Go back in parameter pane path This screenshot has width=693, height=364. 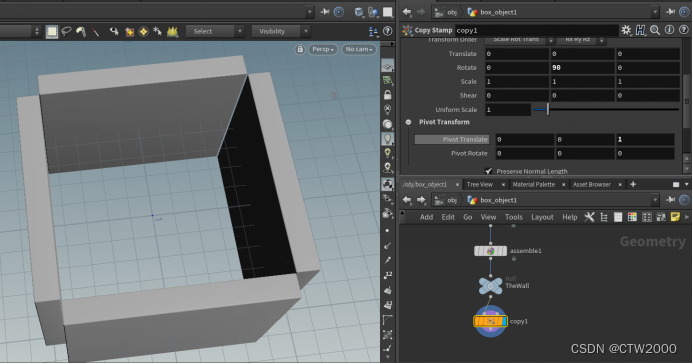(407, 12)
